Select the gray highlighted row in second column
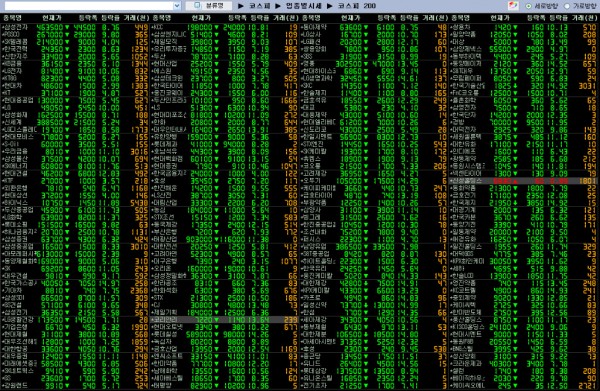The image size is (600, 391). click(224, 319)
